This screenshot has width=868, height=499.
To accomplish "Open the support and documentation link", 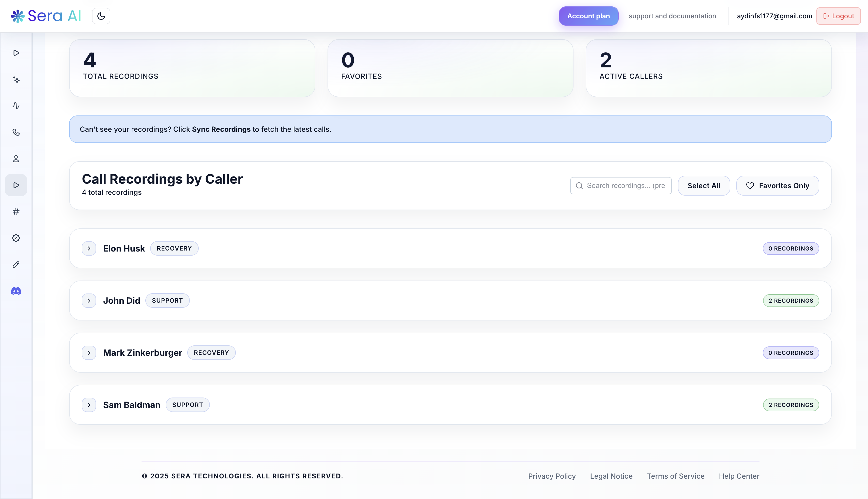I will (x=672, y=16).
